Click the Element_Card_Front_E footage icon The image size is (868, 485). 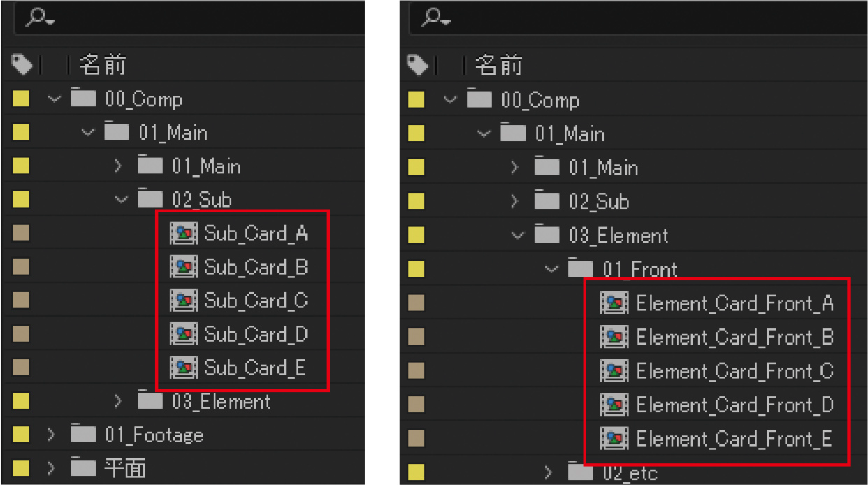(x=614, y=439)
